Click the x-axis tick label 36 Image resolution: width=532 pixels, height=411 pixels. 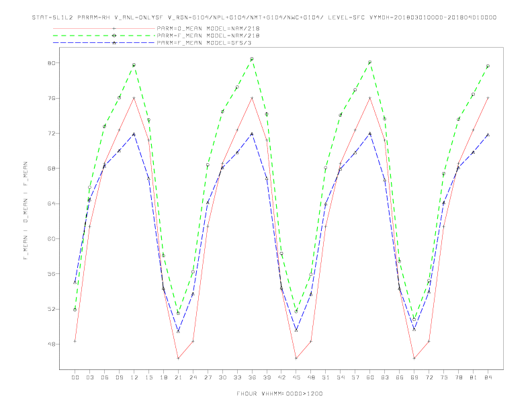click(252, 377)
